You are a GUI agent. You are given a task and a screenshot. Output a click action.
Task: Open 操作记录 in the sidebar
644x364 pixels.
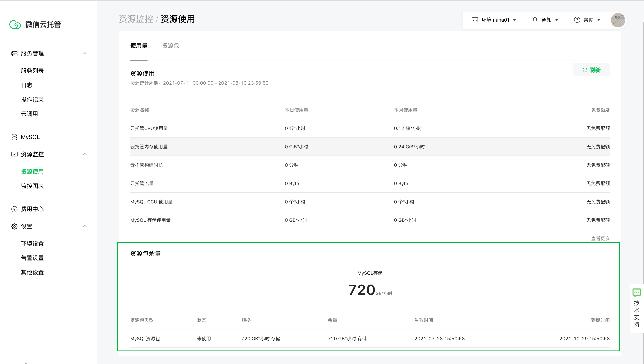click(32, 100)
